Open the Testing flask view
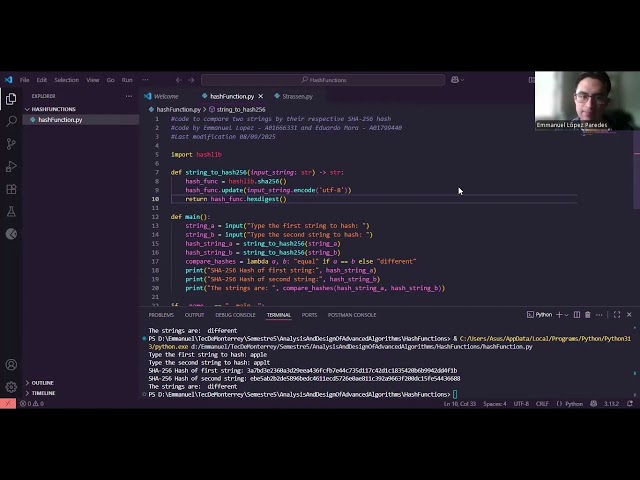The width and height of the screenshot is (640, 480). (x=11, y=211)
